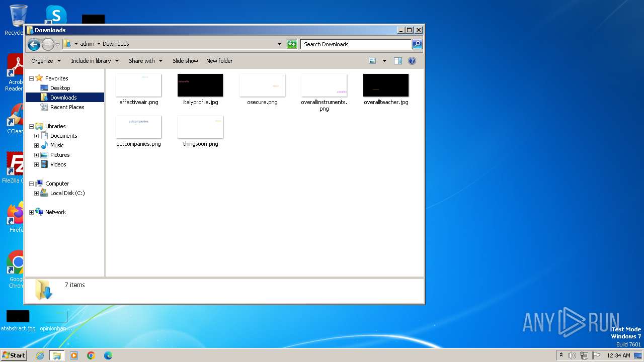This screenshot has height=362, width=644.
Task: Select Network in navigation pane
Action: coord(55,212)
